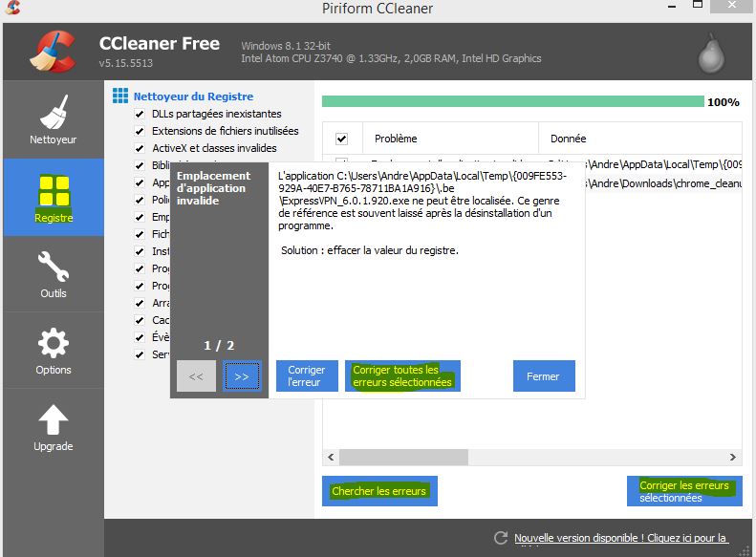This screenshot has width=756, height=557.
Task: Open the Outils wrench section
Action: (x=54, y=272)
